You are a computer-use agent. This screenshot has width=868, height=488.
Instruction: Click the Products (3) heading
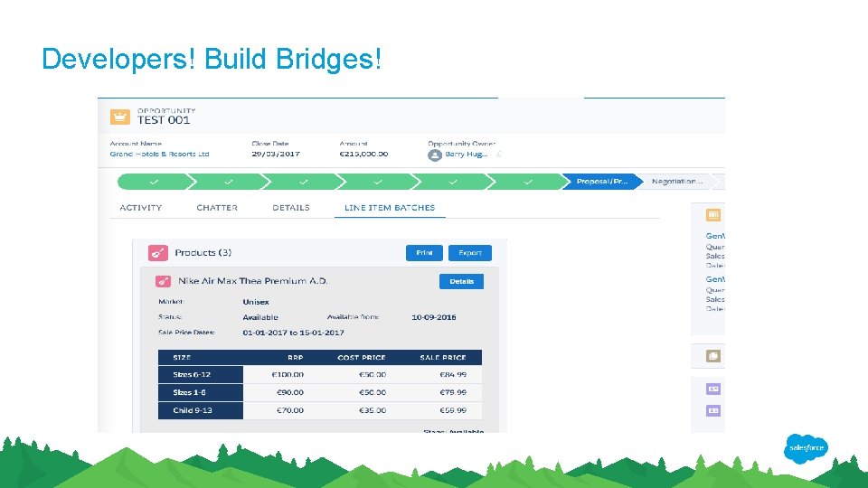pyautogui.click(x=203, y=252)
